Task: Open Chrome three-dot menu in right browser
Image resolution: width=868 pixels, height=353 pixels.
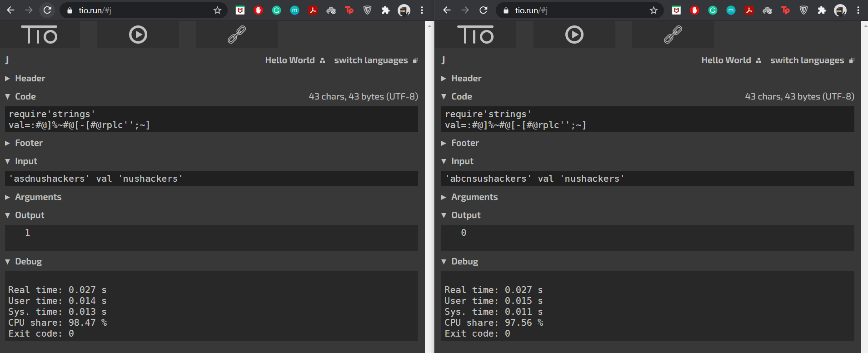Action: click(858, 10)
